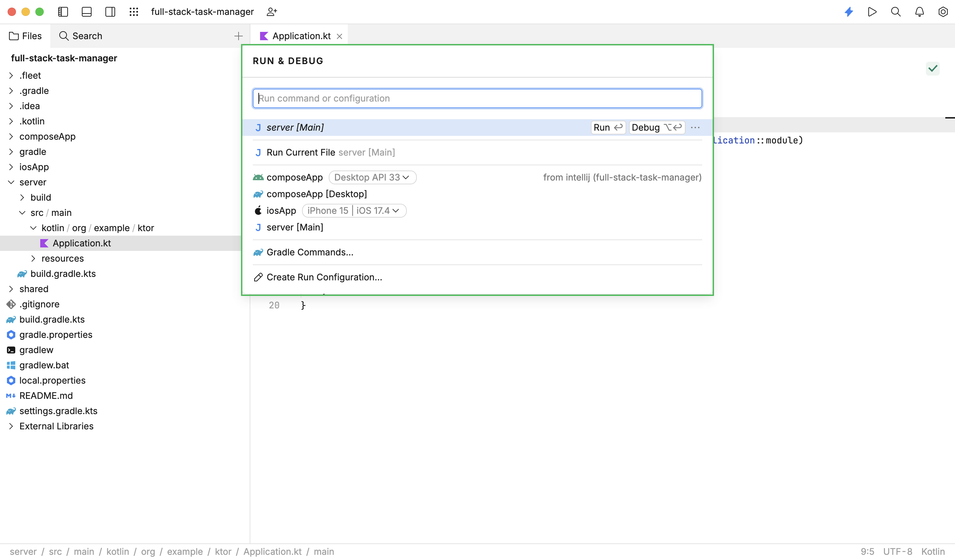Viewport: 955px width, 560px height.
Task: Click the Application.kt breadcrumb in status bar
Action: pos(273,552)
